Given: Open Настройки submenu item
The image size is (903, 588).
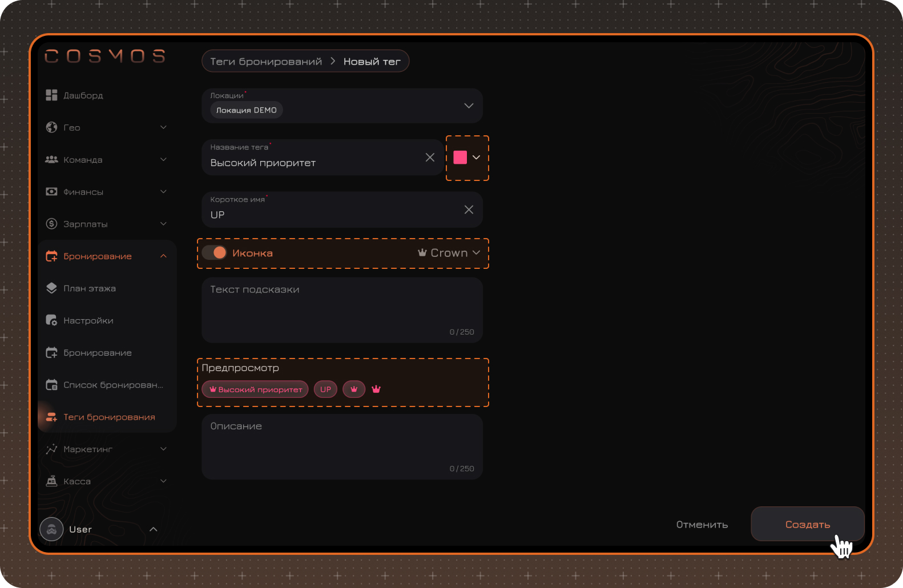Looking at the screenshot, I should [x=88, y=321].
